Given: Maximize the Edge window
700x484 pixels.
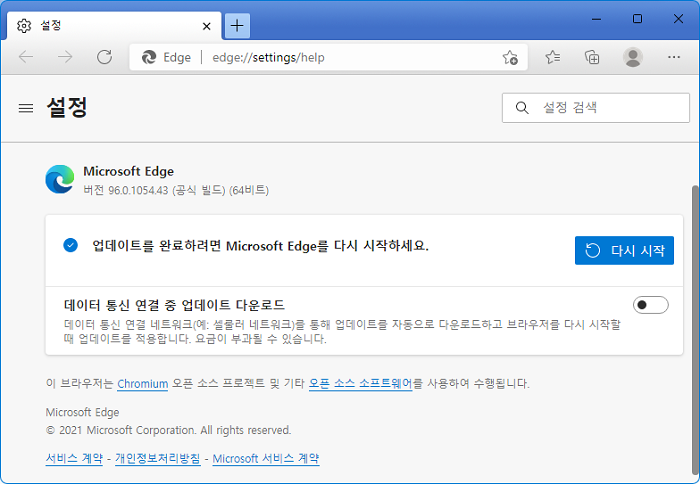Looking at the screenshot, I should tap(638, 19).
